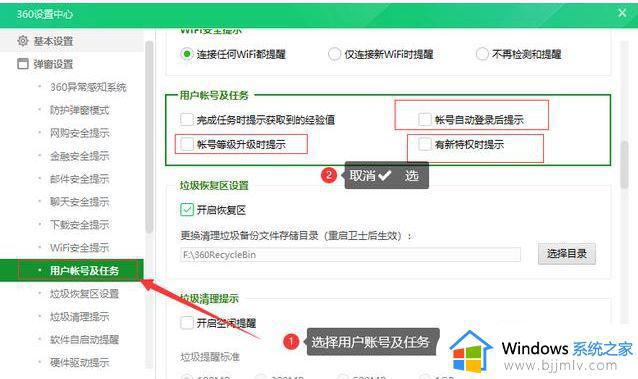Open 垃圾清理提示 in sidebar

click(79, 316)
